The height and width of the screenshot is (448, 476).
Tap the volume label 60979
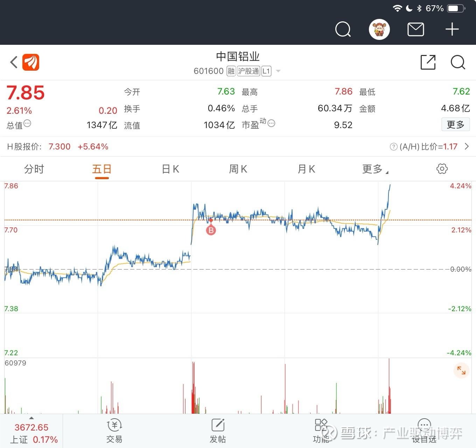[15, 363]
